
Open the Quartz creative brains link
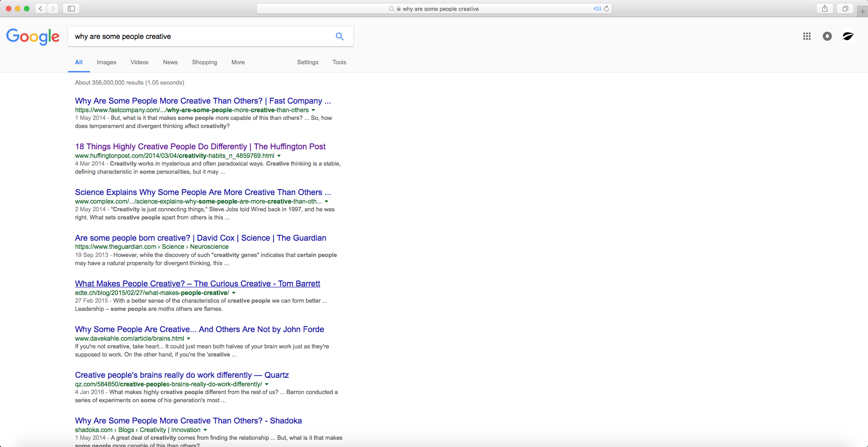(182, 375)
